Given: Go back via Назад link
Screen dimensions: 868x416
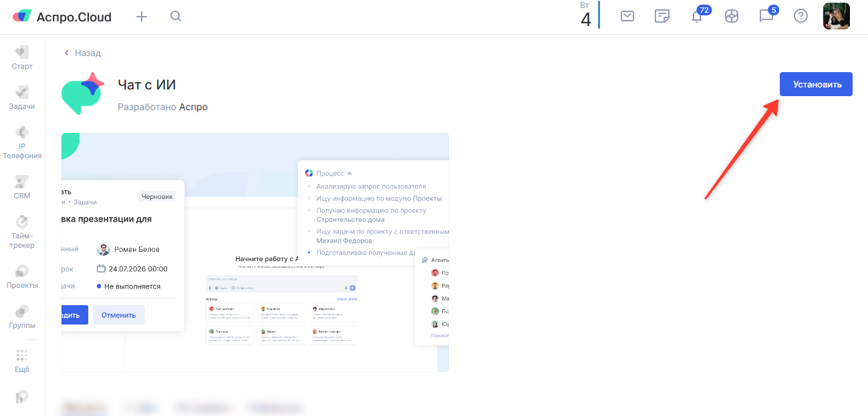Looking at the screenshot, I should coord(82,53).
